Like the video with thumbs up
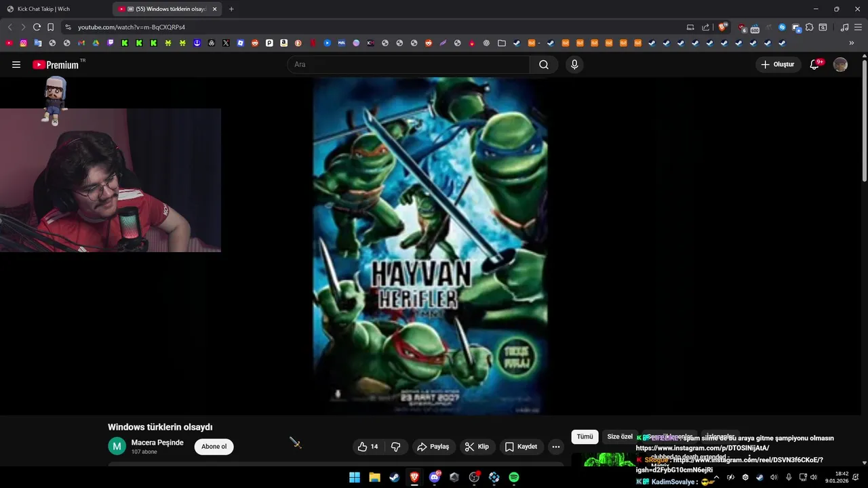This screenshot has width=868, height=488. [x=368, y=447]
